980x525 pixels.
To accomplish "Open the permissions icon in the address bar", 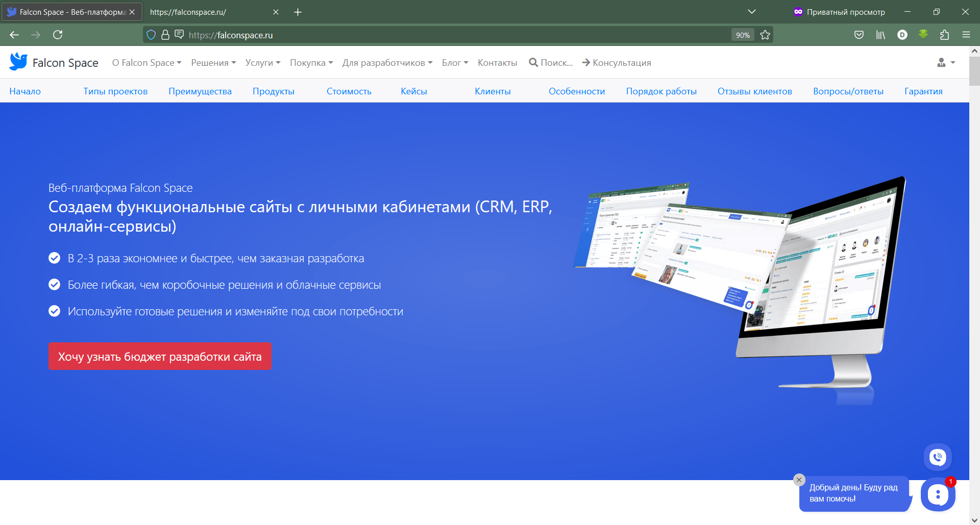I will (x=179, y=34).
